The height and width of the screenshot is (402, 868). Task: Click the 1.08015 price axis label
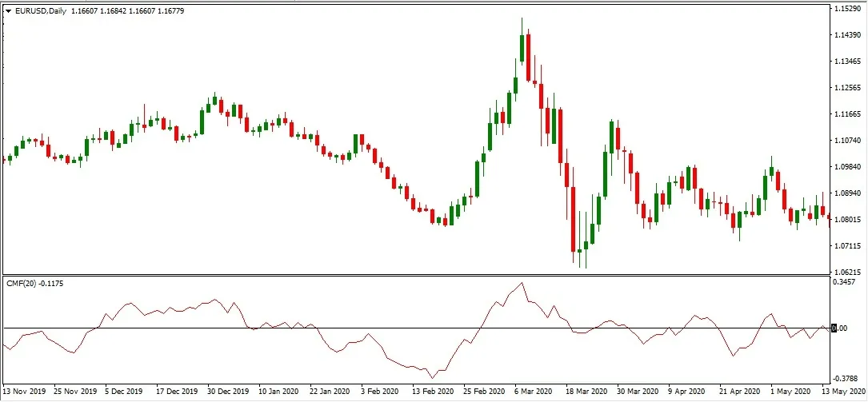tap(847, 220)
